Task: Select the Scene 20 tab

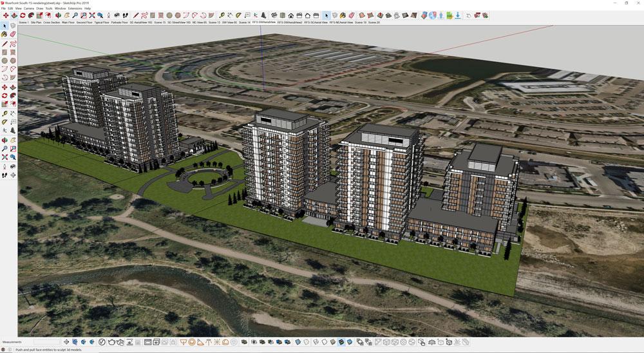Action: [x=374, y=22]
